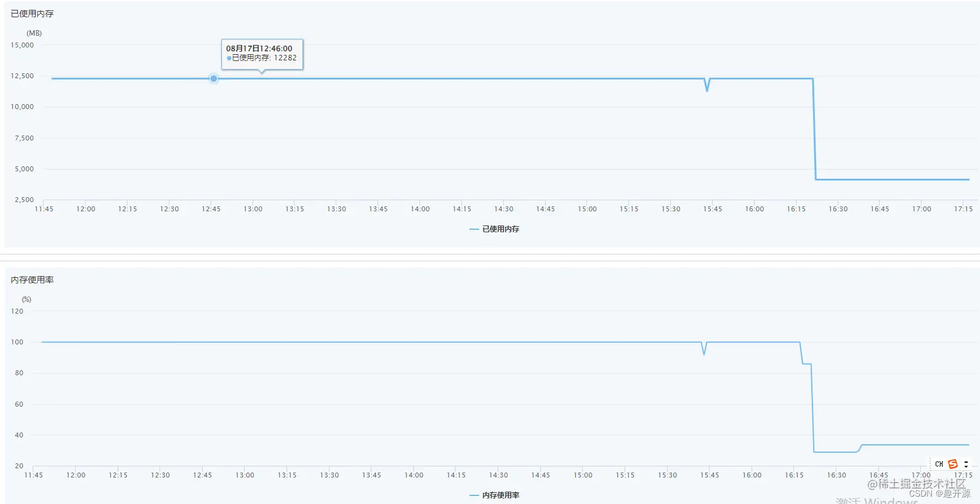This screenshot has width=980, height=504.
Task: Click the 7,500 y-axis label
Action: tap(24, 138)
